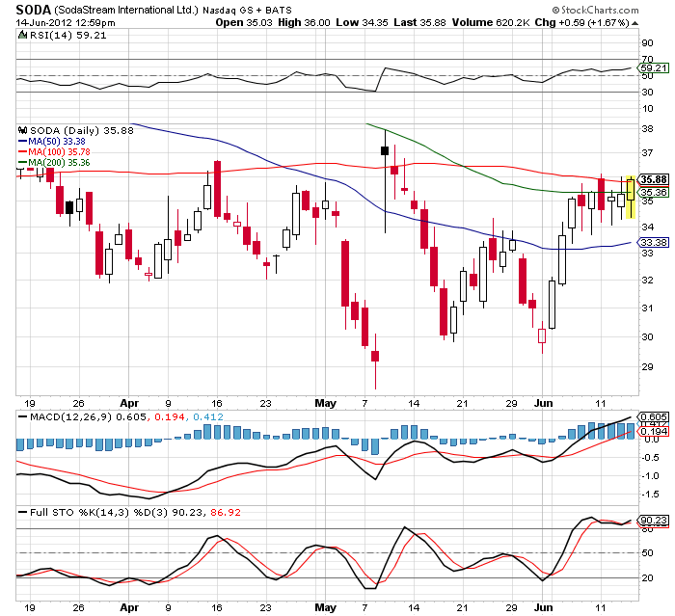
Task: Click the blue MA(50) 33.38 legend entry
Action: coord(52,141)
